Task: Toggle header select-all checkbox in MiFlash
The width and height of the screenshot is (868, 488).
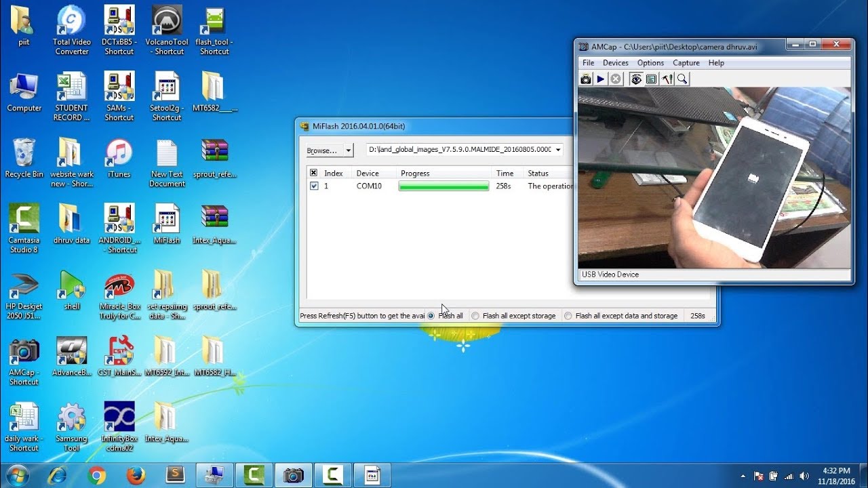Action: pyautogui.click(x=313, y=173)
